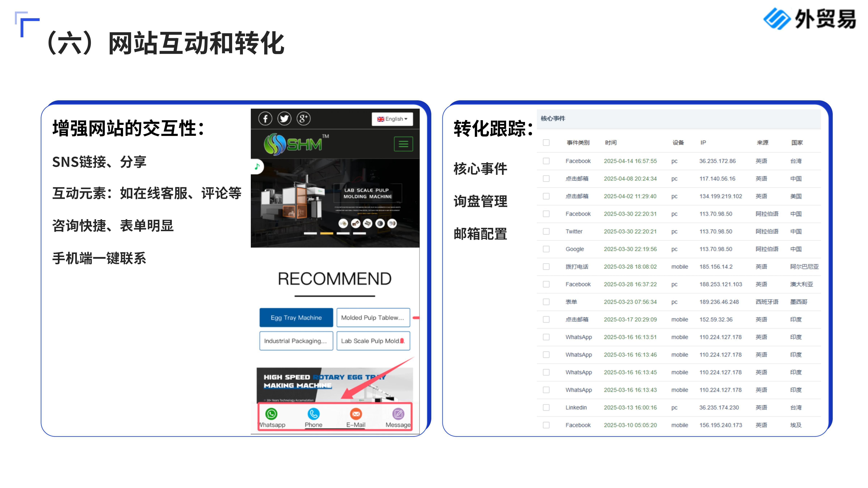
Task: Click the 埃及 country cell
Action: (796, 425)
